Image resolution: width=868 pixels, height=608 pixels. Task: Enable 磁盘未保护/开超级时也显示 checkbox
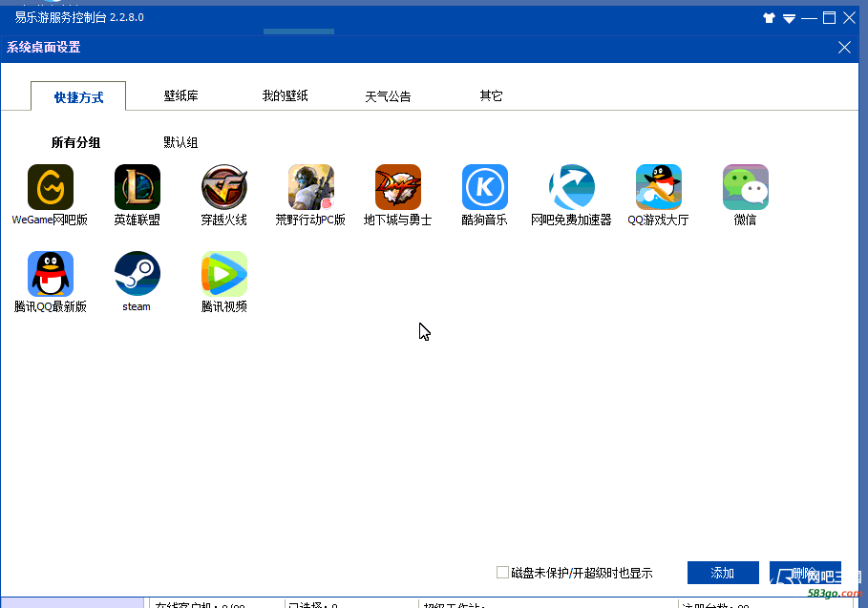502,572
